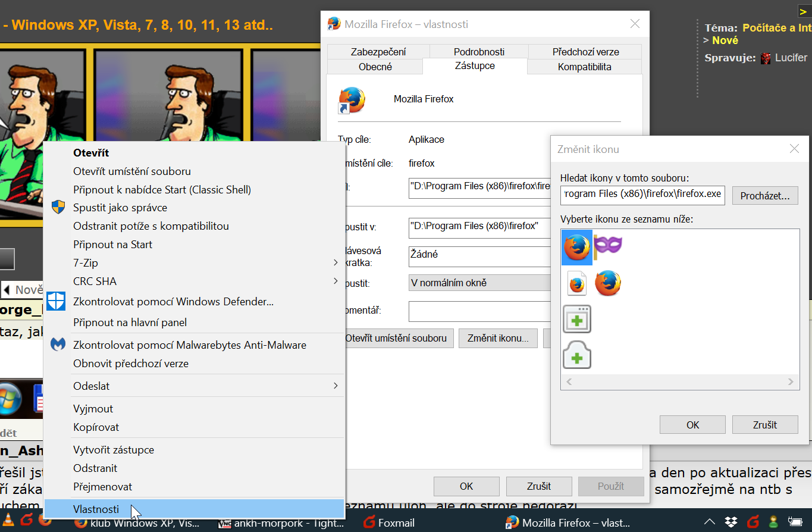This screenshot has height=532, width=812.
Task: Click the Komentář text field
Action: pyautogui.click(x=479, y=311)
